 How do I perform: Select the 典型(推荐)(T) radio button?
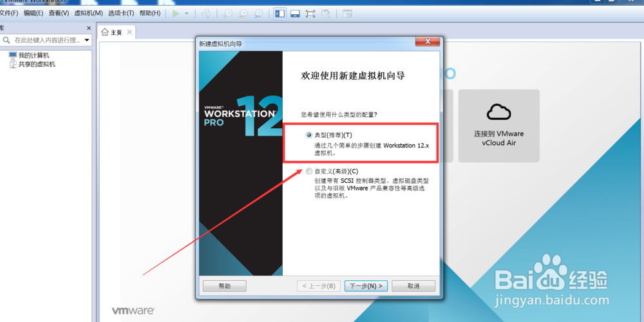pyautogui.click(x=309, y=135)
